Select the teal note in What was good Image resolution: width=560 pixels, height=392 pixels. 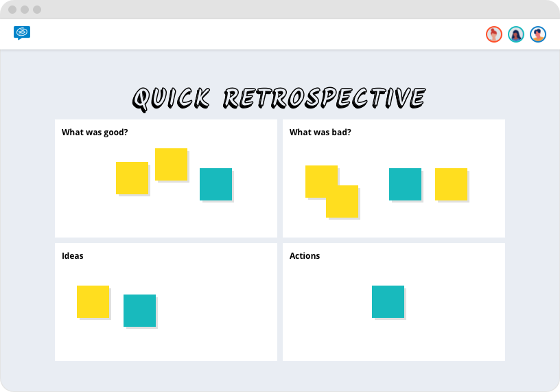click(215, 184)
